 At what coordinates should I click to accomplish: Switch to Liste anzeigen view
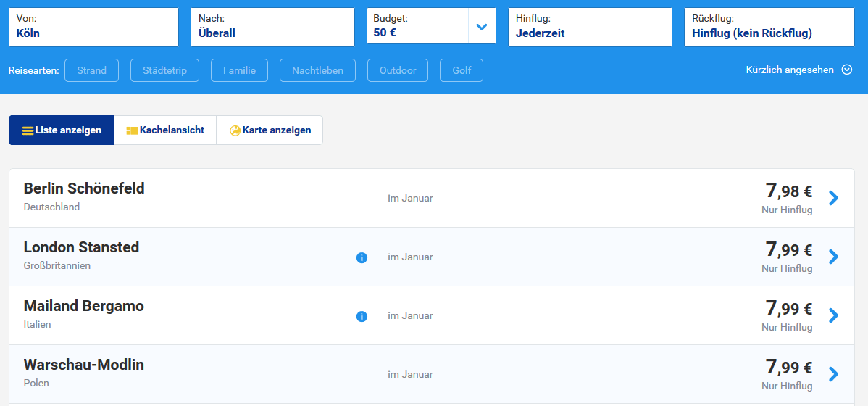tap(62, 130)
